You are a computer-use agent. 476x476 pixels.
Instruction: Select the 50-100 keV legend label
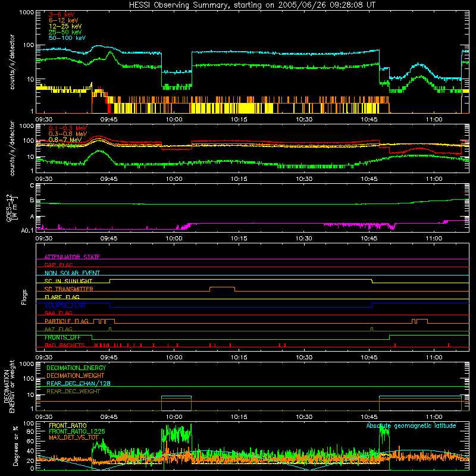[x=67, y=38]
